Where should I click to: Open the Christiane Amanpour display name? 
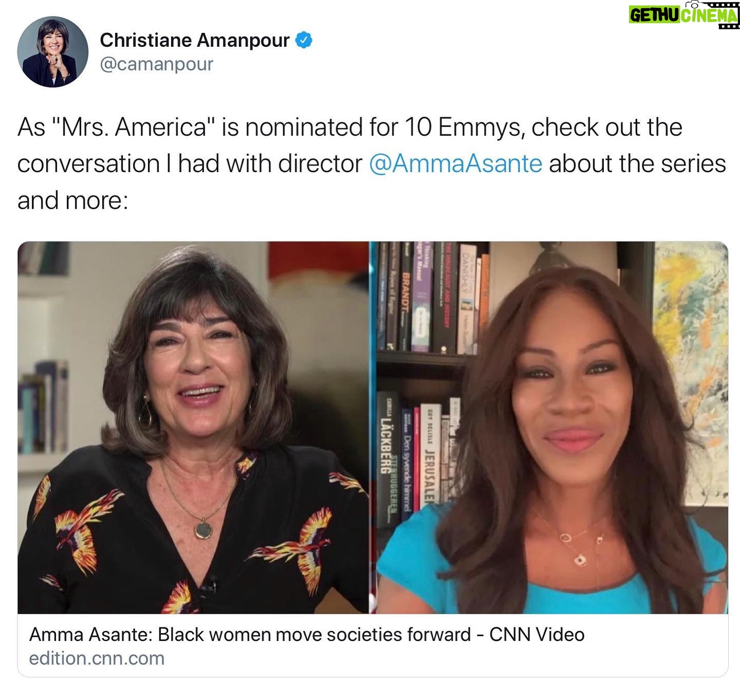coord(195,40)
